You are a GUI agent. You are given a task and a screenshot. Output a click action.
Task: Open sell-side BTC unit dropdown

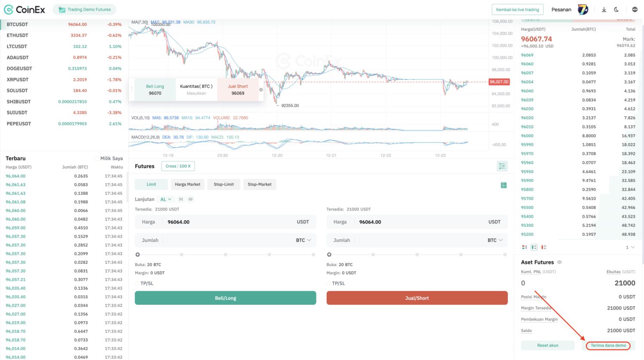coord(495,240)
